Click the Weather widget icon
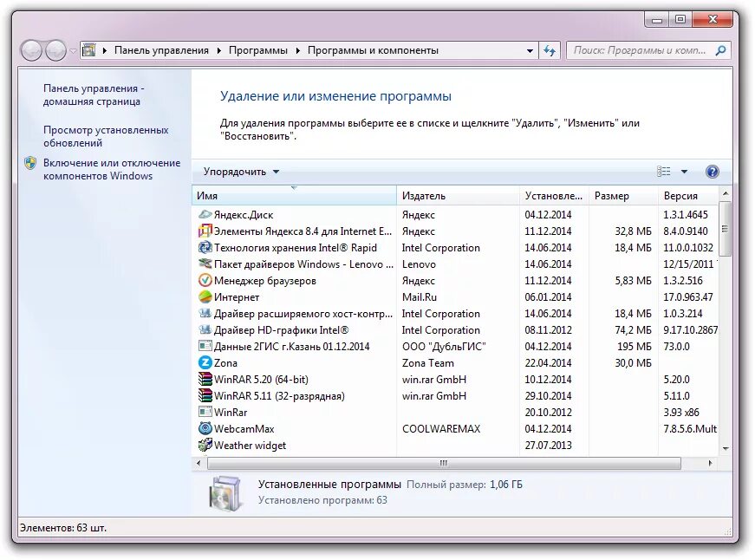This screenshot has height=560, width=755. click(x=205, y=445)
